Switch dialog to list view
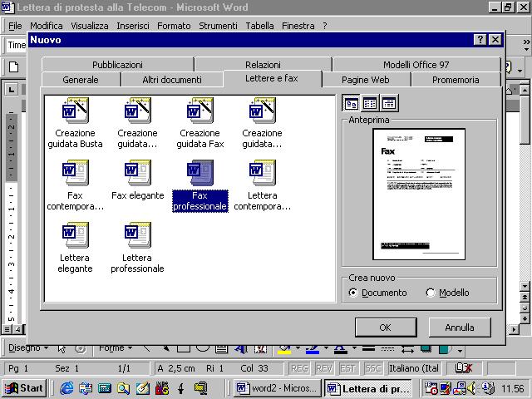 pos(370,103)
